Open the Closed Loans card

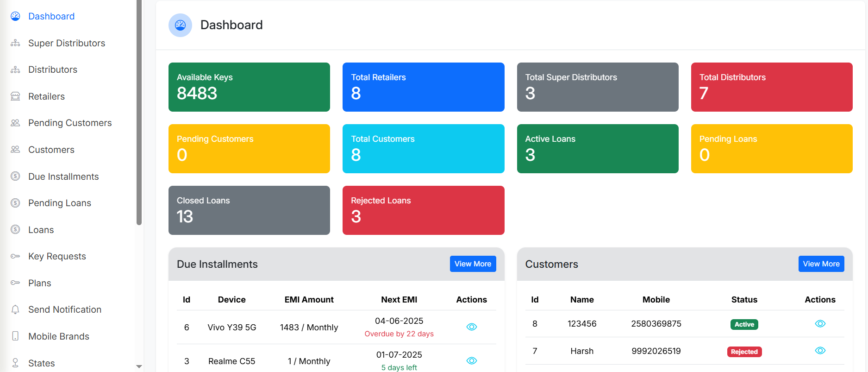249,210
